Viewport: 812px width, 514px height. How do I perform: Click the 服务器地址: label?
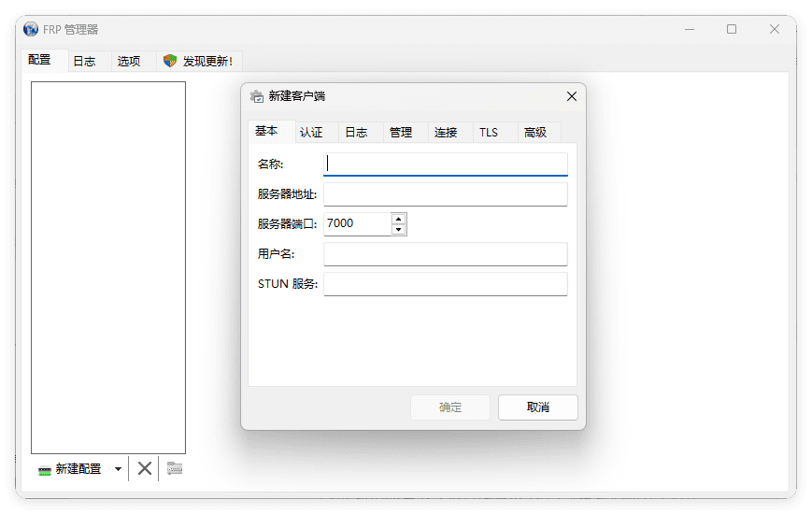[x=287, y=194]
